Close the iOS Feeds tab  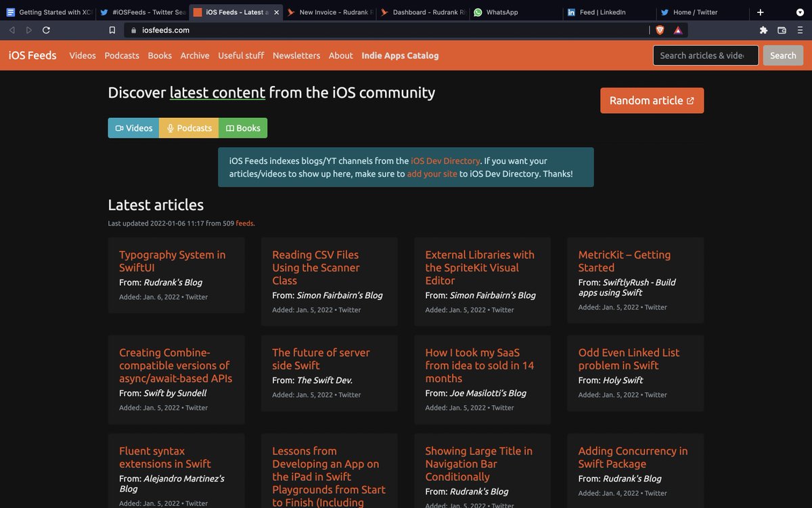pyautogui.click(x=276, y=12)
